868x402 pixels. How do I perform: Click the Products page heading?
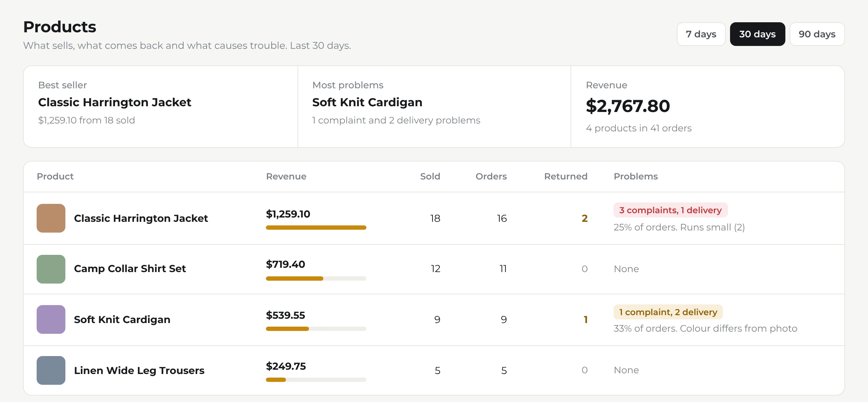tap(60, 27)
